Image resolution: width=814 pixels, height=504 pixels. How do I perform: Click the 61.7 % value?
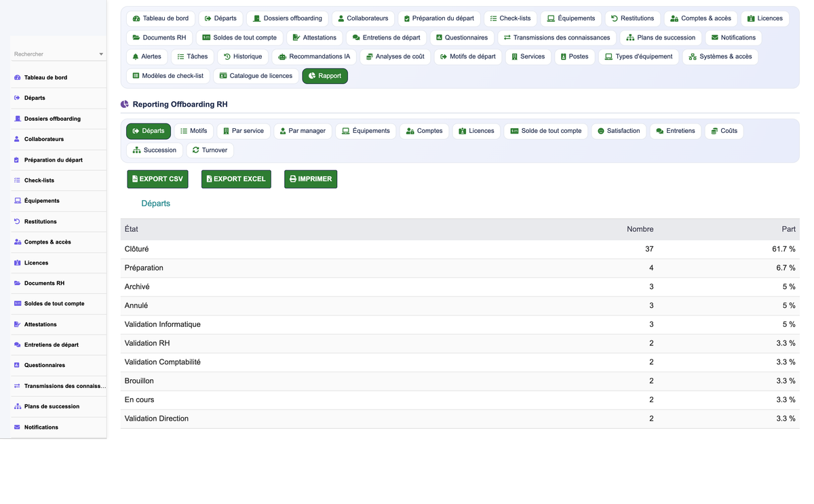[783, 249]
